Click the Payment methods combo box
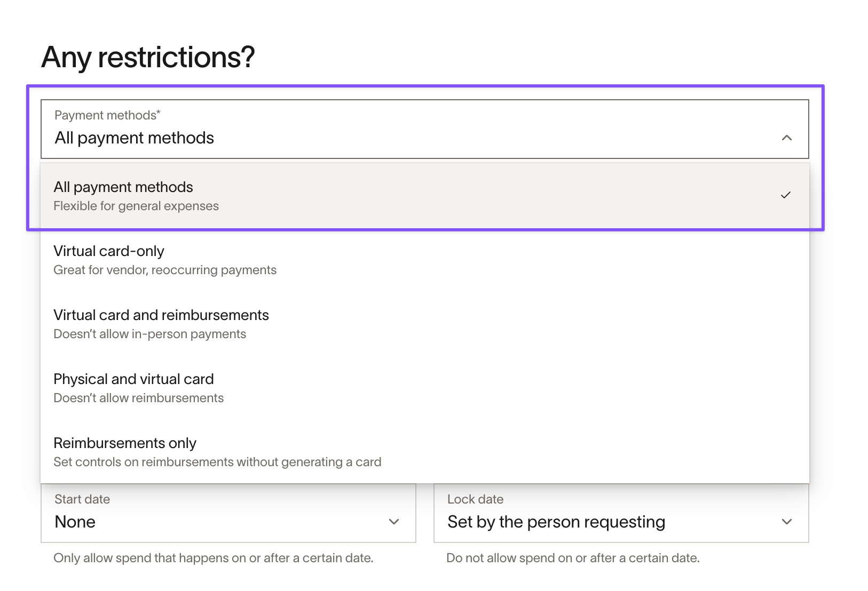868x591 pixels. pos(425,129)
